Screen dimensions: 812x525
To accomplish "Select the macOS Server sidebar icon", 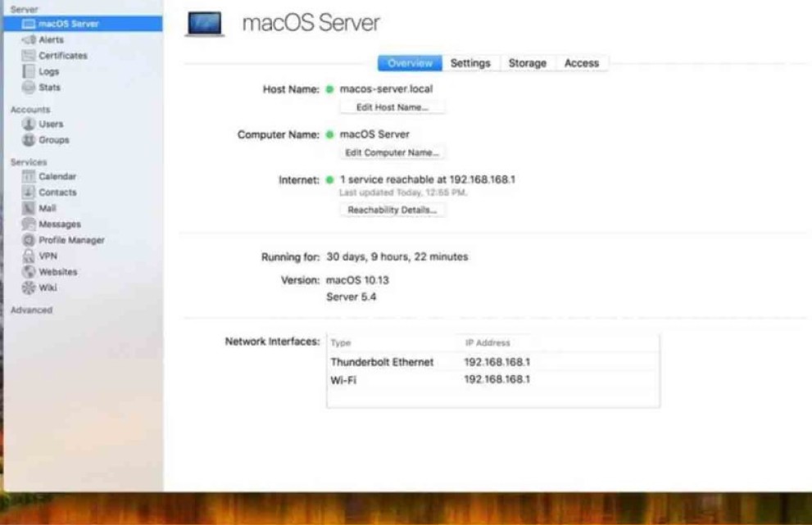I will [29, 24].
